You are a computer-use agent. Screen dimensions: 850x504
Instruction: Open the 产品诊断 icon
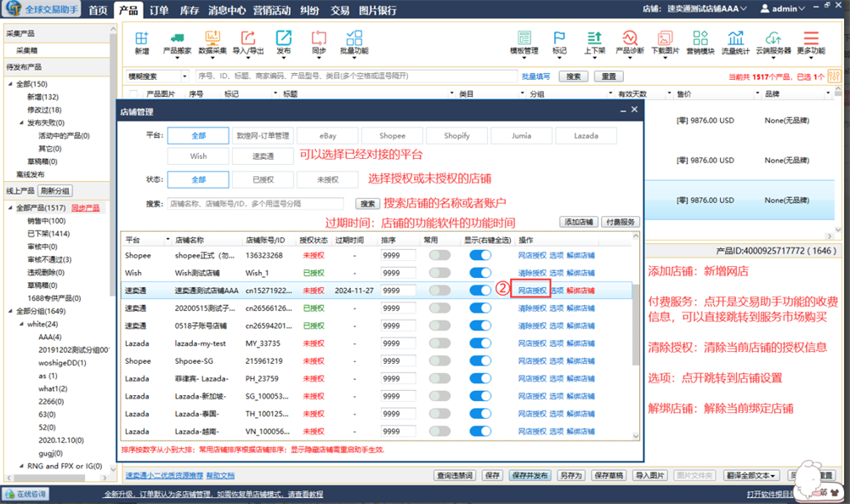click(630, 38)
